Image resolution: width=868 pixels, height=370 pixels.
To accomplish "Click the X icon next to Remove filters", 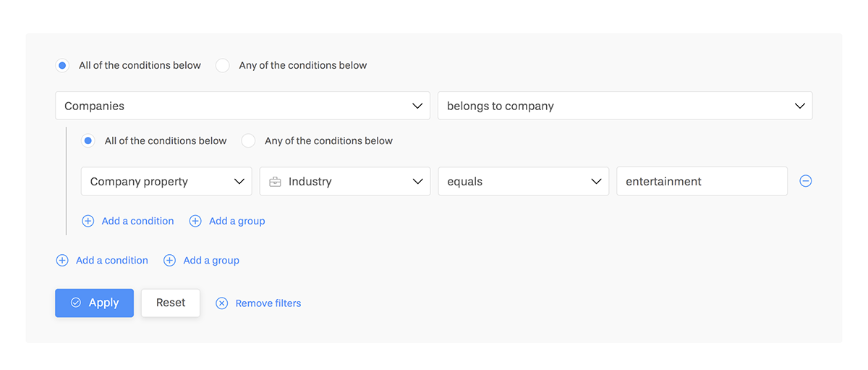I will coord(222,303).
